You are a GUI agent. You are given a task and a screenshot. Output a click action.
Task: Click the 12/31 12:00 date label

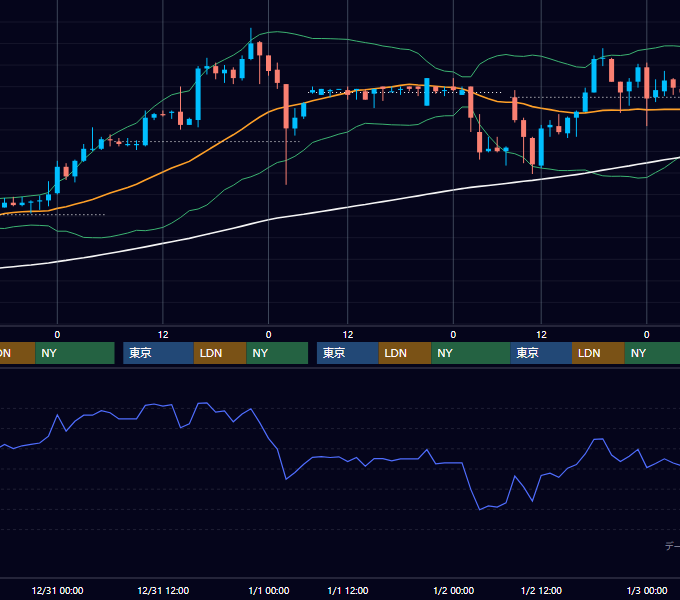coord(163,590)
